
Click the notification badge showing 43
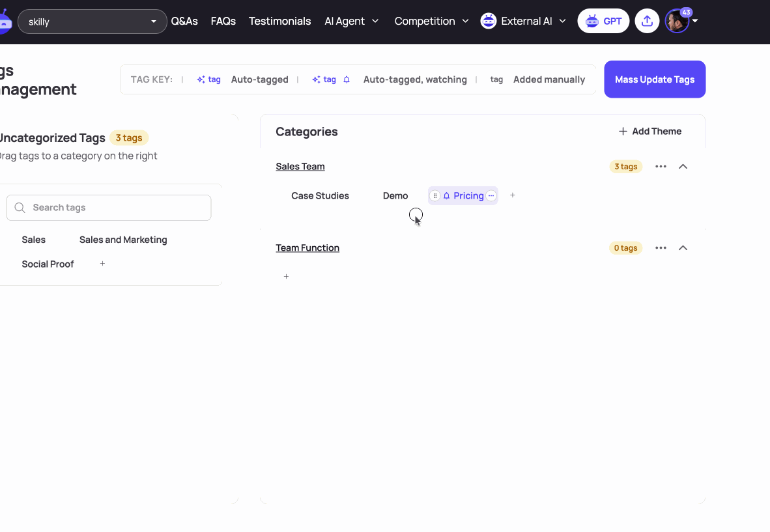[x=686, y=13]
